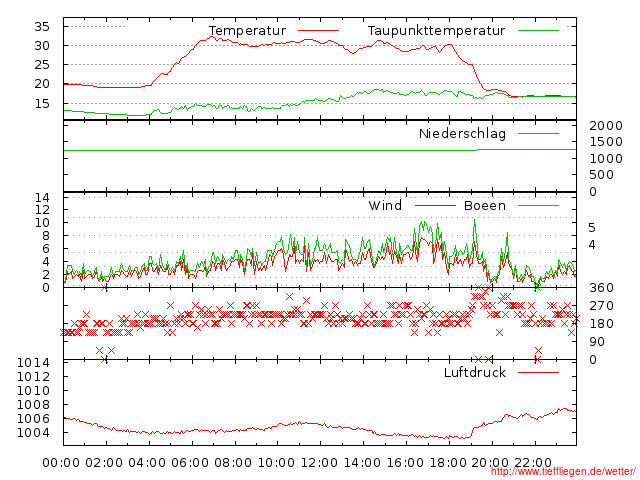Viewport: 640px width, 480px height.
Task: Click the red Luftdruck legend line
Action: 538,372
